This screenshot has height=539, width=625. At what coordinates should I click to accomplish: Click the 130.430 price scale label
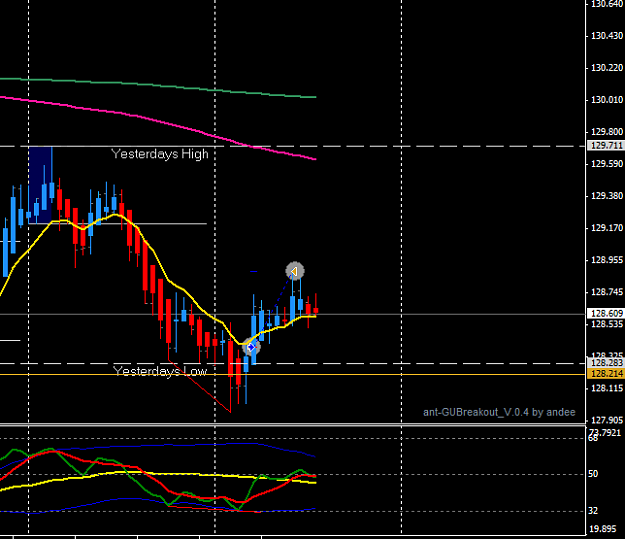click(x=606, y=36)
